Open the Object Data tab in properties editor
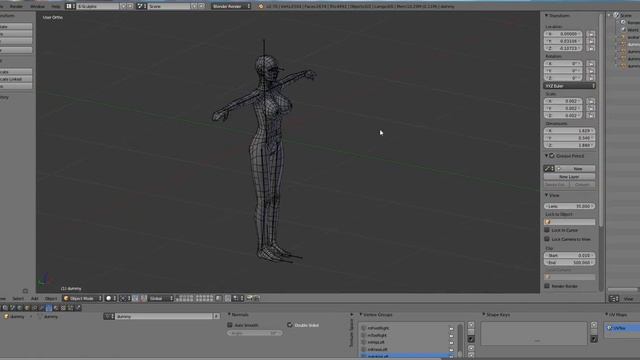The height and width of the screenshot is (360, 640). pos(49,308)
